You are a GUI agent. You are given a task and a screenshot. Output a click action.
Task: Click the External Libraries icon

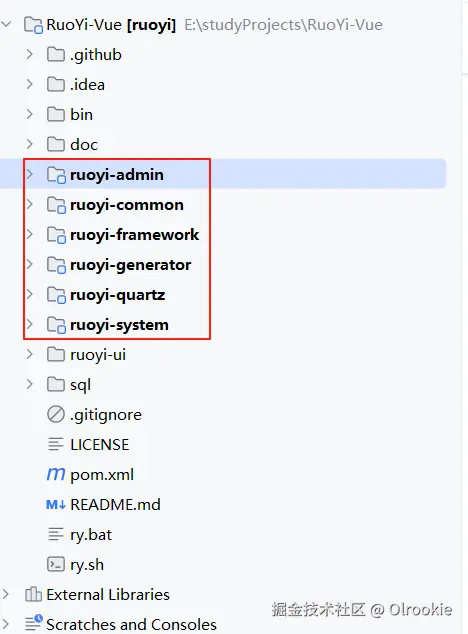click(33, 594)
